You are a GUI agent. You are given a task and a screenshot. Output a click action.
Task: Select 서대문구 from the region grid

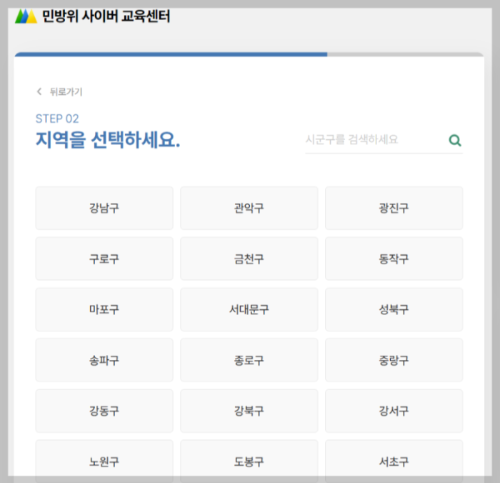pyautogui.click(x=249, y=309)
